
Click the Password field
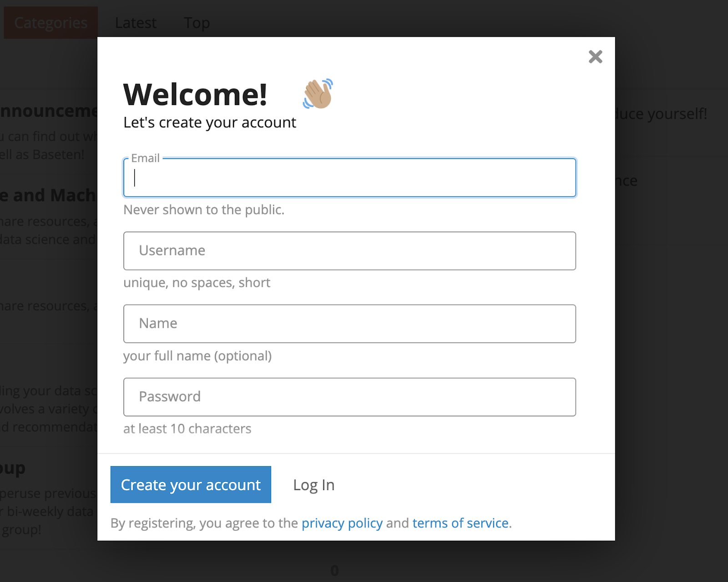349,397
